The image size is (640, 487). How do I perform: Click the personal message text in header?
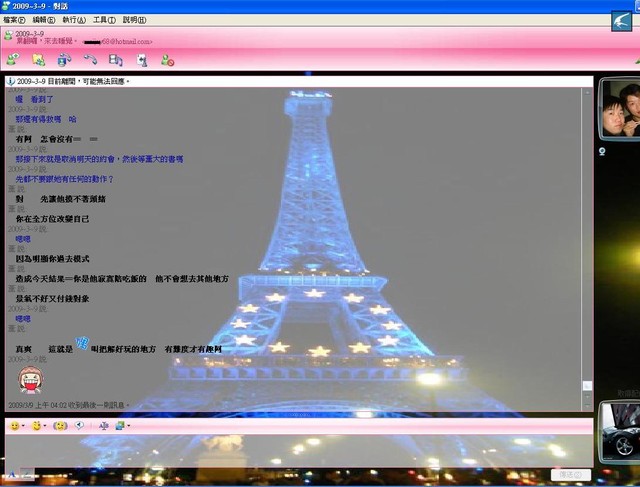point(46,41)
